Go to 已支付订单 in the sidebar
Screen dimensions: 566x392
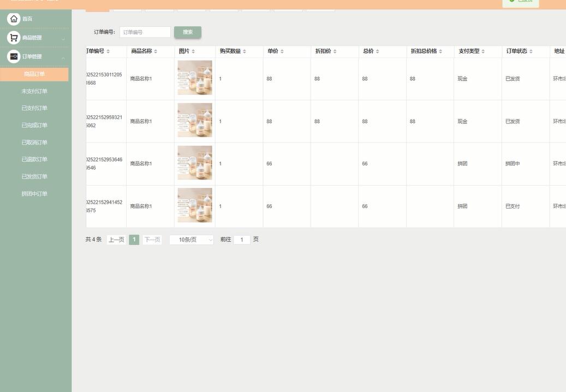[x=34, y=108]
